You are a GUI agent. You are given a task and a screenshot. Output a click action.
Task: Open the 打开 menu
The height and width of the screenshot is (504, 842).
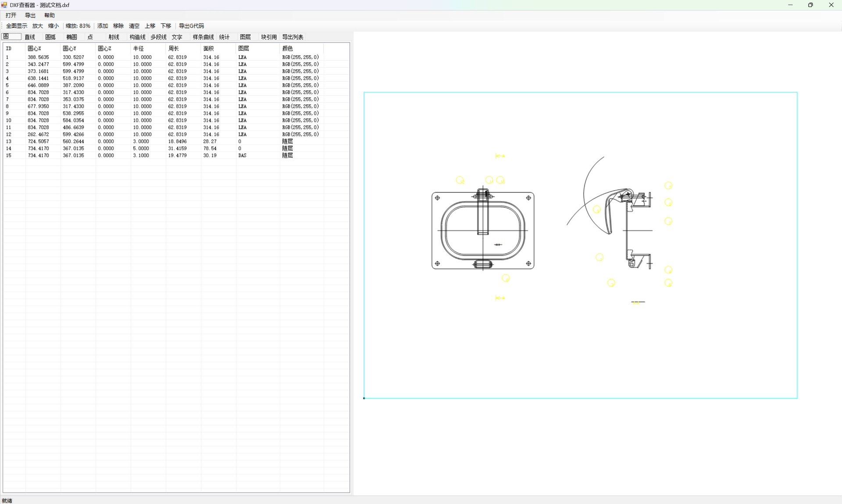pos(11,15)
